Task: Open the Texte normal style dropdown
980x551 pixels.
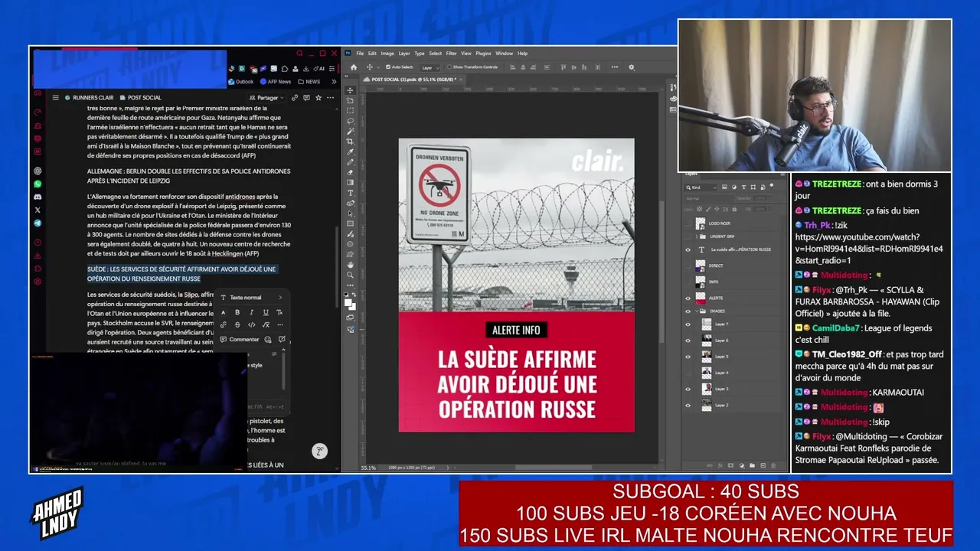Action: point(251,298)
